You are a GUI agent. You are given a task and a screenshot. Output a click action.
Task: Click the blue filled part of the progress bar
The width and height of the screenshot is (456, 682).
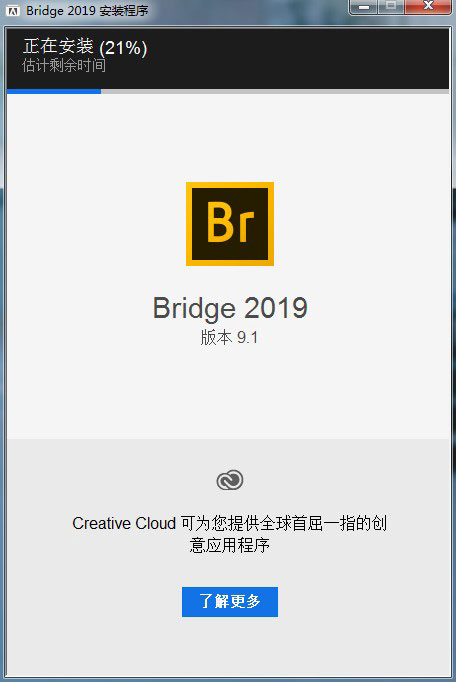[54, 91]
